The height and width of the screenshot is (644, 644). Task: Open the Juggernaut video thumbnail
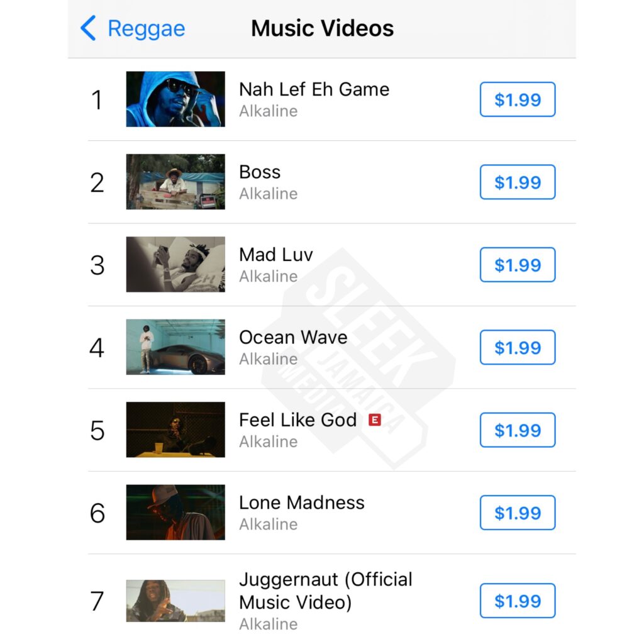pyautogui.click(x=175, y=601)
